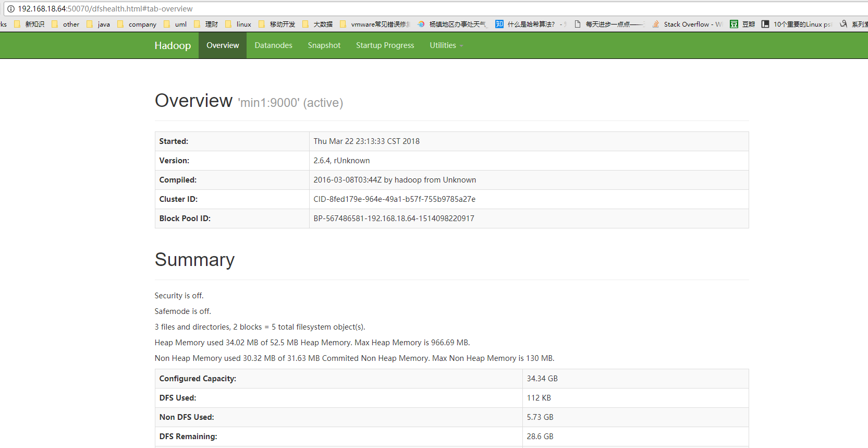
Task: Click the Non DFS Used: label
Action: [187, 417]
